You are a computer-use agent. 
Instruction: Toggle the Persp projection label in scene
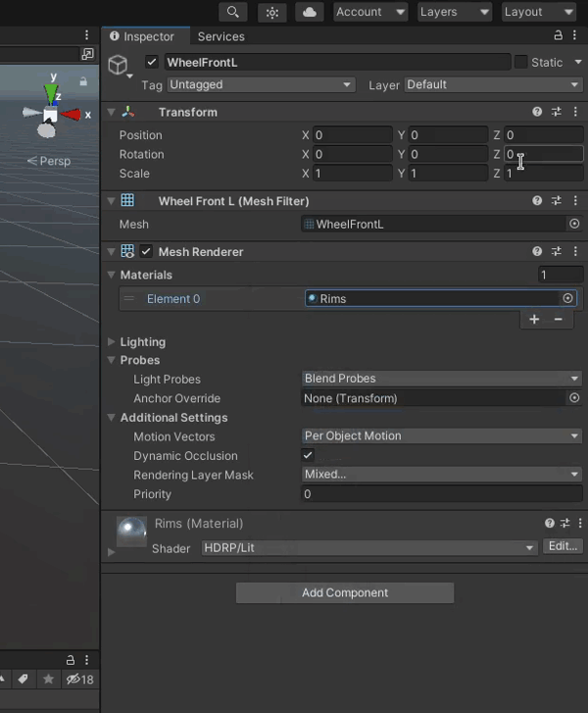[x=49, y=161]
